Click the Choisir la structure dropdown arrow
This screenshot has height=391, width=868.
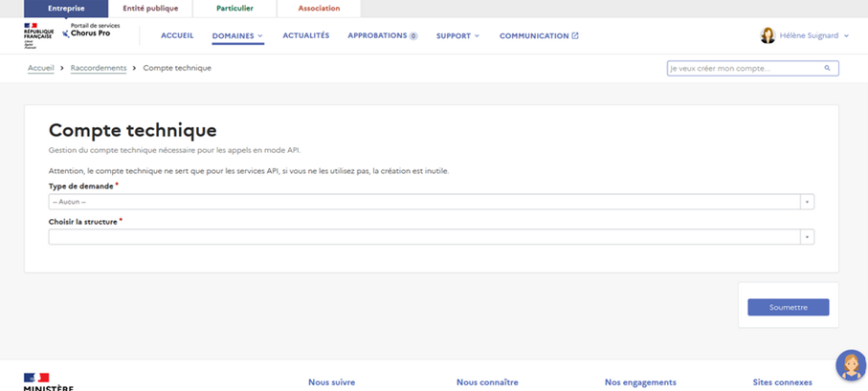coord(807,237)
